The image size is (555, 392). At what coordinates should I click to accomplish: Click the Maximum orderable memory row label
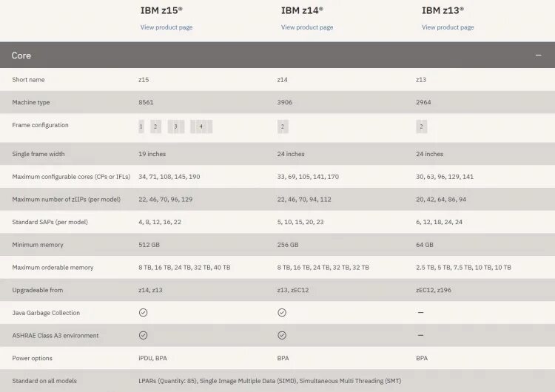point(53,268)
